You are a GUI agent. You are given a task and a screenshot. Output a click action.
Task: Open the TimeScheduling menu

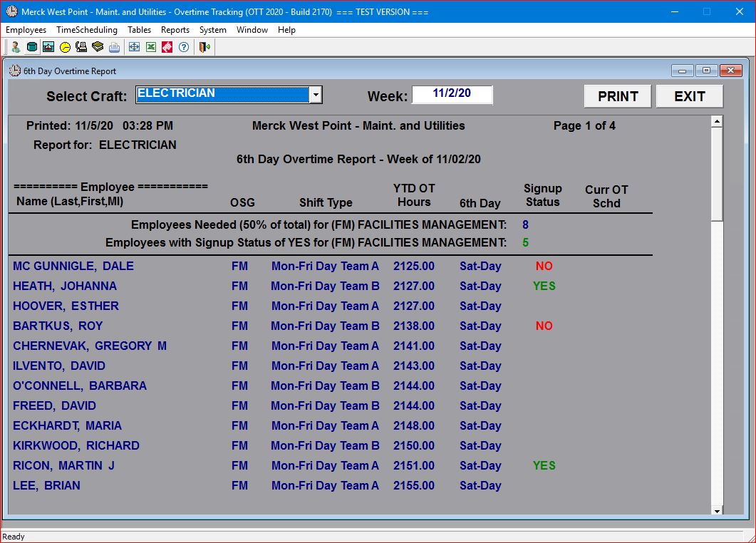[x=87, y=30]
